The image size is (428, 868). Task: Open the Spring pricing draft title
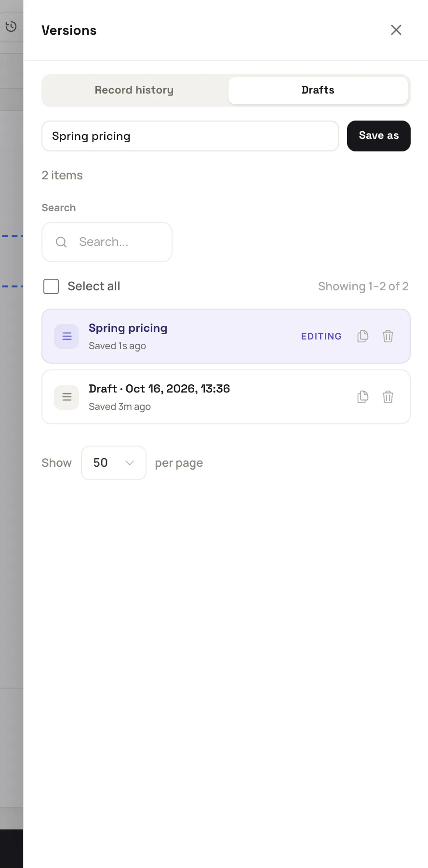pos(128,328)
